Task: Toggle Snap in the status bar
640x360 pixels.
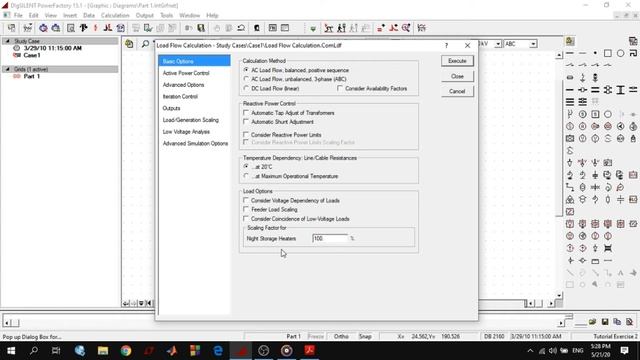Action: coord(365,336)
